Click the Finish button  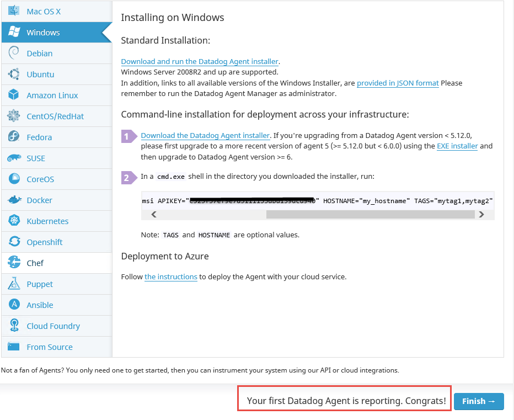479,401
